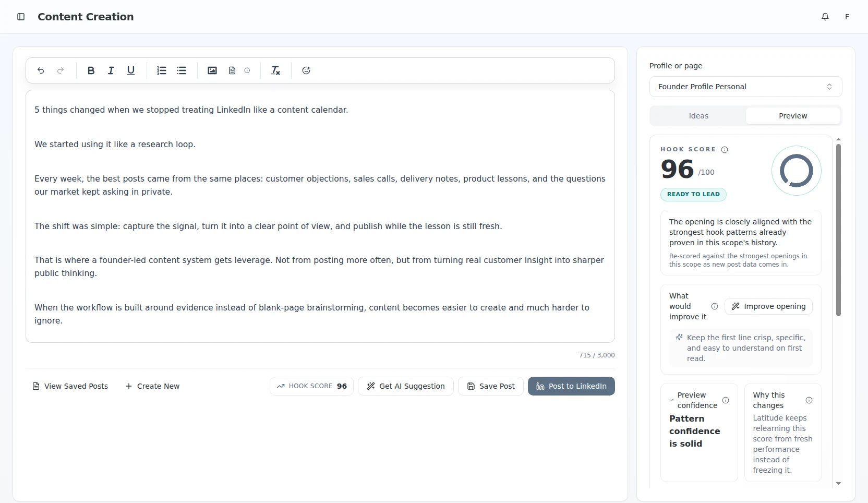Click the READY TO LEAD badge
The height and width of the screenshot is (503, 868).
693,194
